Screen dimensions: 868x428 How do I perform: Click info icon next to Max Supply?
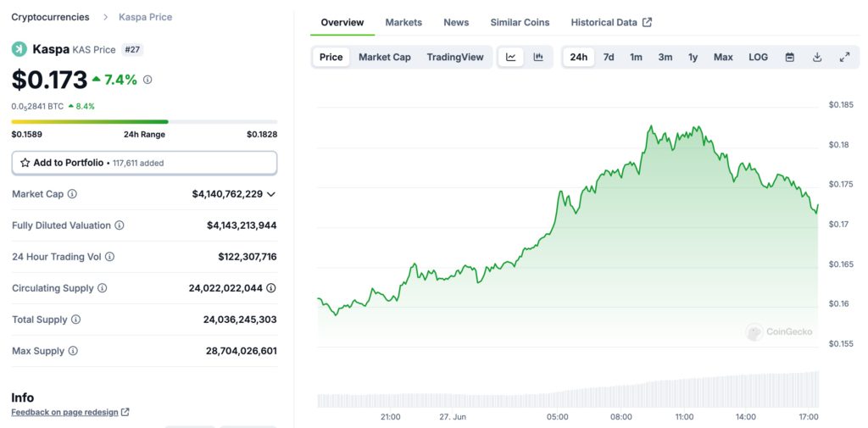[73, 351]
